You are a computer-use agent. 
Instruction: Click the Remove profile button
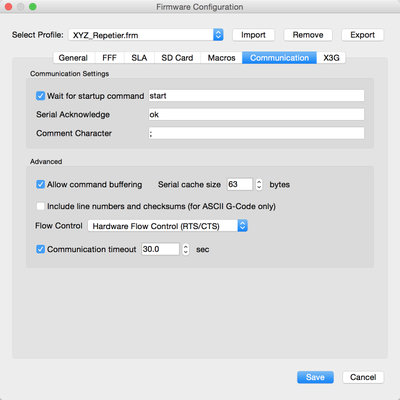coord(308,35)
